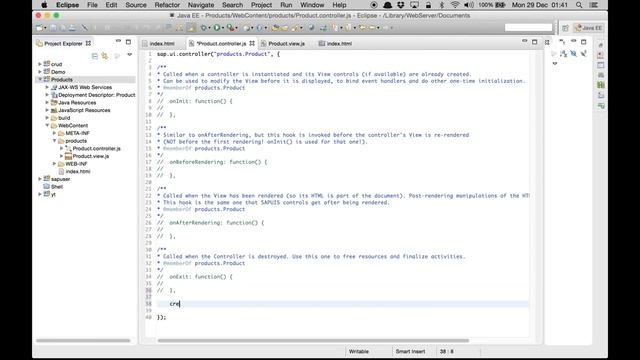The height and width of the screenshot is (360, 640).
Task: Switch to the Product.view.js tab
Action: pyautogui.click(x=287, y=43)
